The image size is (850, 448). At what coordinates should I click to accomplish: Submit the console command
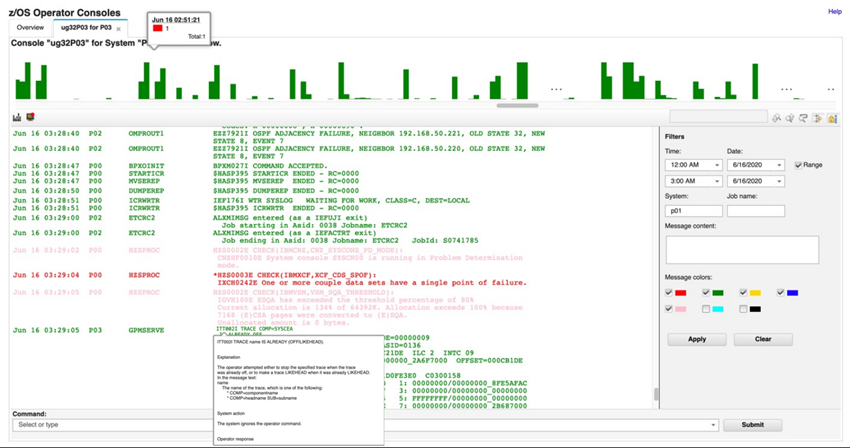coord(752,425)
